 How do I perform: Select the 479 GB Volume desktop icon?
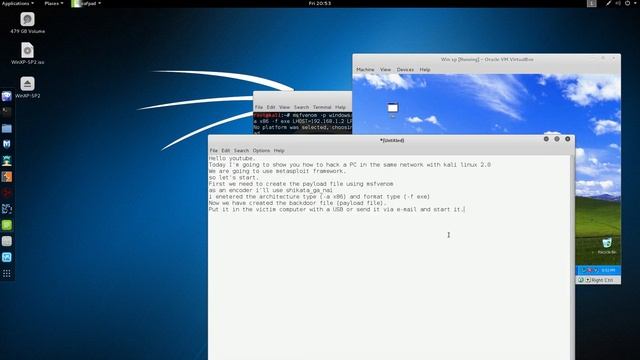point(27,23)
